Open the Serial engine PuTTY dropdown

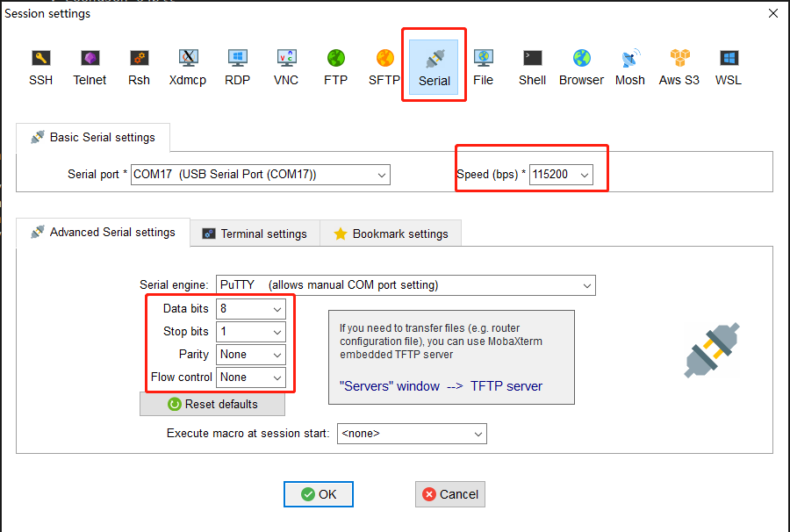(x=406, y=285)
